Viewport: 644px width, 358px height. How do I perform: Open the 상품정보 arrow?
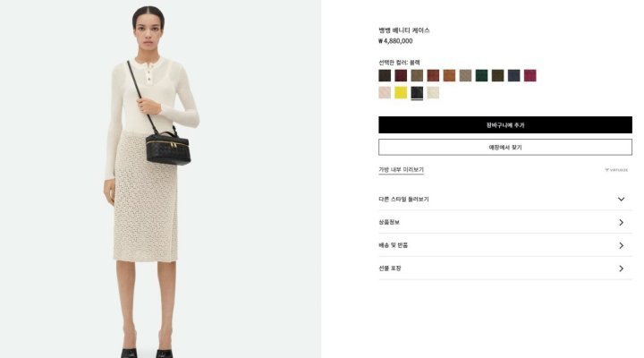tap(621, 222)
